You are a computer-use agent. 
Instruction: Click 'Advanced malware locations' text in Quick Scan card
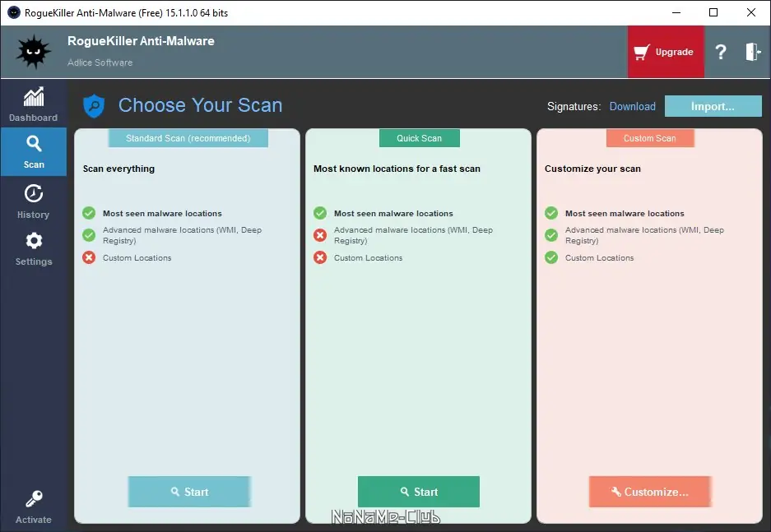pos(413,235)
